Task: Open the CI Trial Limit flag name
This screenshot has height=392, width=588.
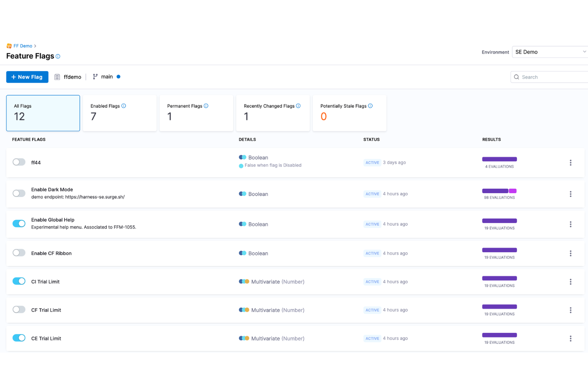Action: coord(45,282)
